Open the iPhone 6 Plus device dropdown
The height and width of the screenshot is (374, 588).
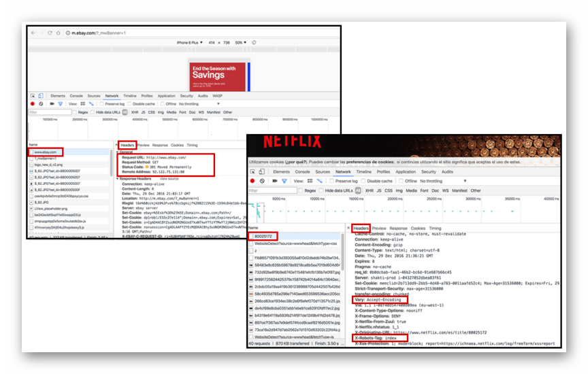click(x=190, y=43)
